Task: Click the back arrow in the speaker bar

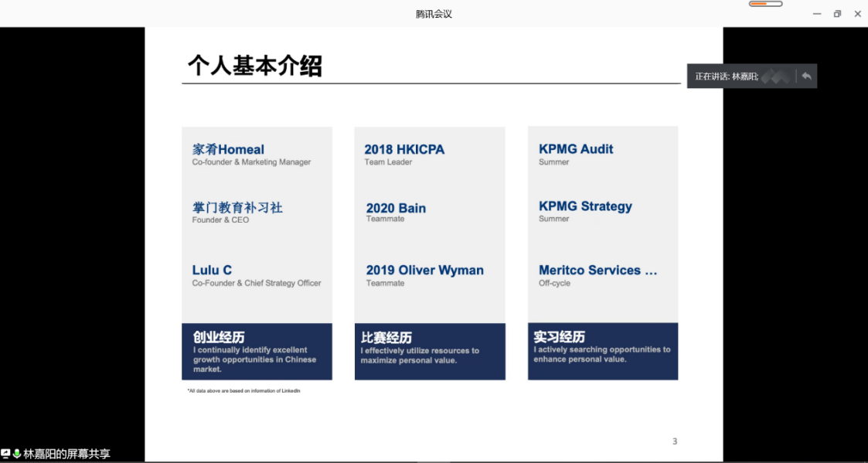Action: coord(806,76)
